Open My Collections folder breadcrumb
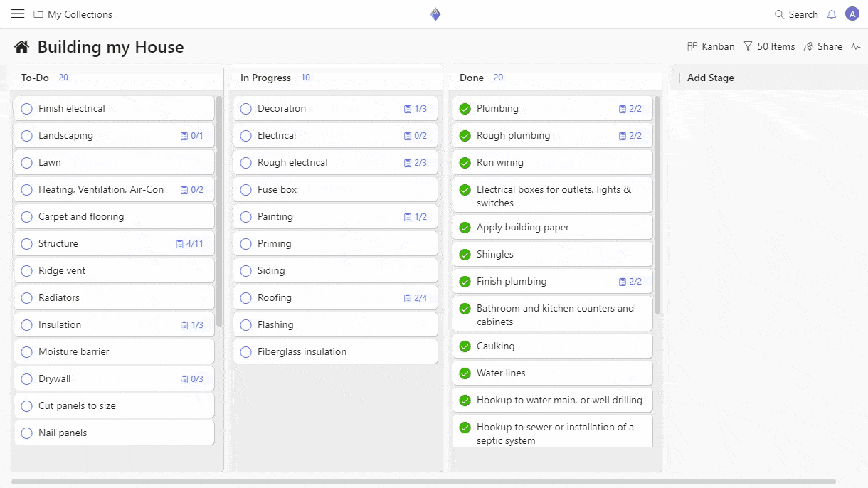Viewport: 868px width, 488px height. [x=73, y=14]
